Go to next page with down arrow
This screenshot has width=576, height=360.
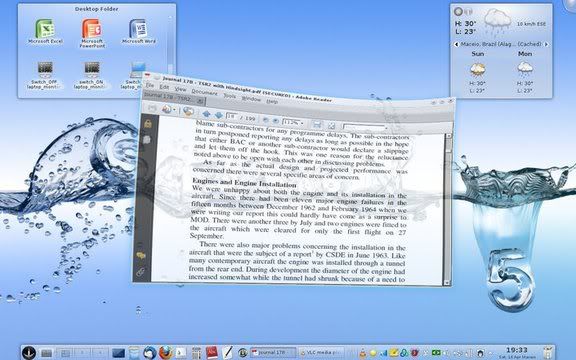point(219,115)
